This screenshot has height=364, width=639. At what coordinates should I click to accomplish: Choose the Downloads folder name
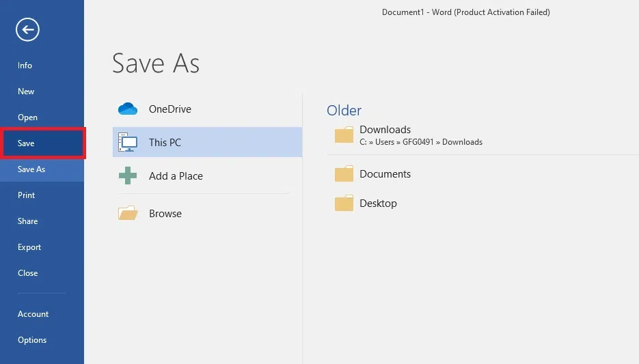[x=385, y=130]
